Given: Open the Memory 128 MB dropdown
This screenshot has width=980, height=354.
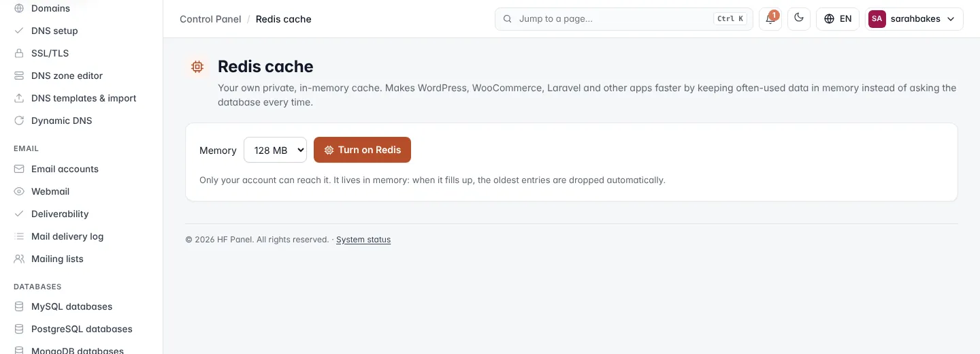Looking at the screenshot, I should 275,150.
